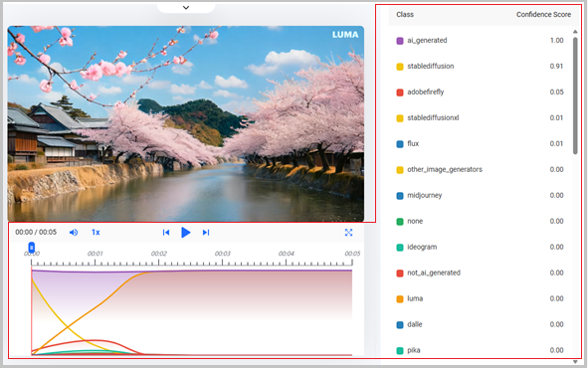
Task: Jump to 00:03 timeline marker
Action: pyautogui.click(x=223, y=254)
